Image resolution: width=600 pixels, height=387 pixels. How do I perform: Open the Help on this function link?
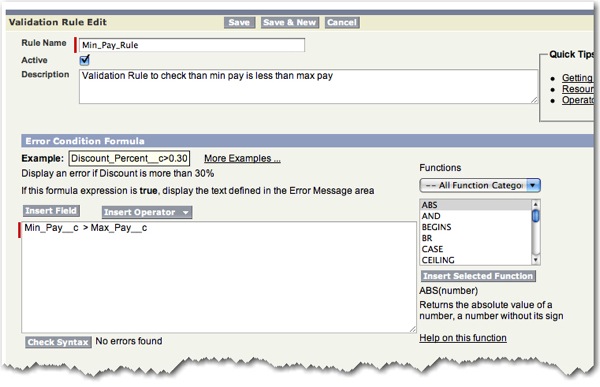click(463, 338)
